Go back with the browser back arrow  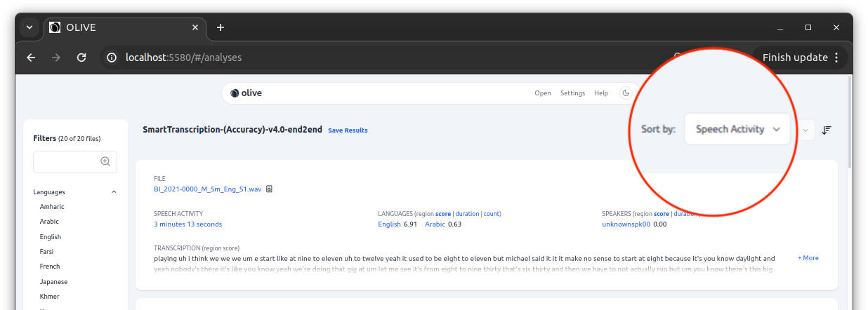tap(31, 58)
